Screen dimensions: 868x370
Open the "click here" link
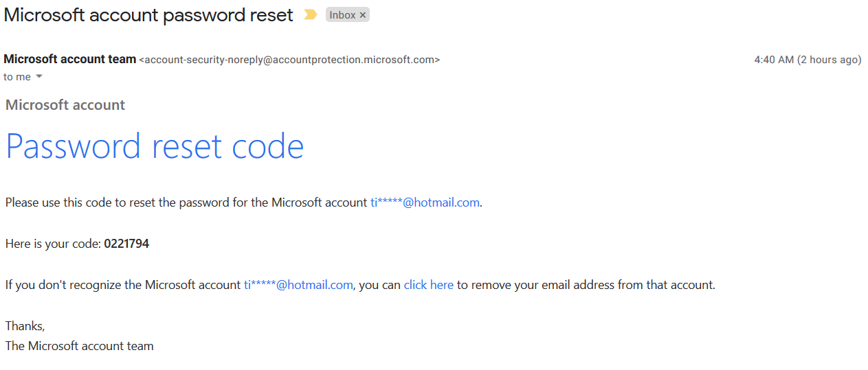point(429,285)
